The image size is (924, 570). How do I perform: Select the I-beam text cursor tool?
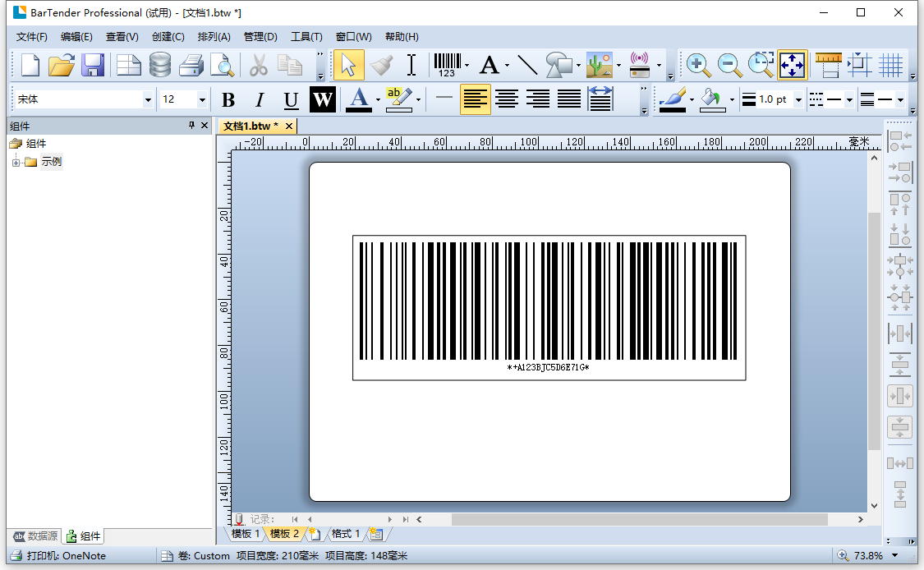[x=412, y=65]
